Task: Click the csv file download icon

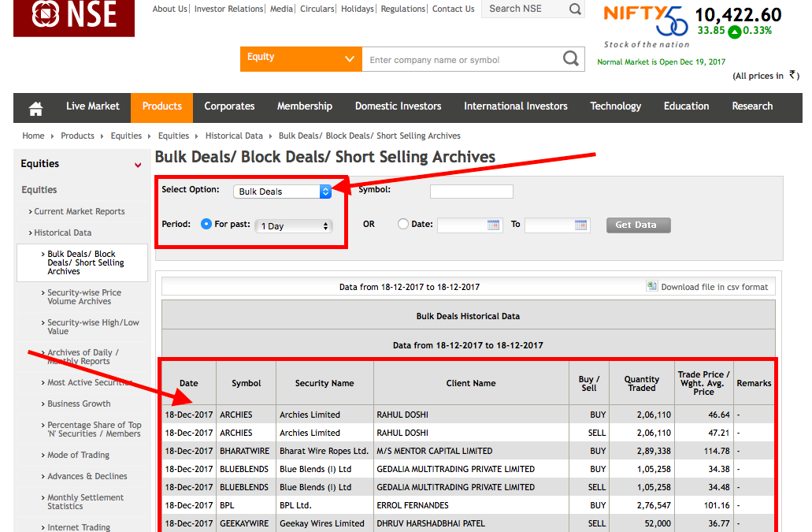Action: [651, 286]
